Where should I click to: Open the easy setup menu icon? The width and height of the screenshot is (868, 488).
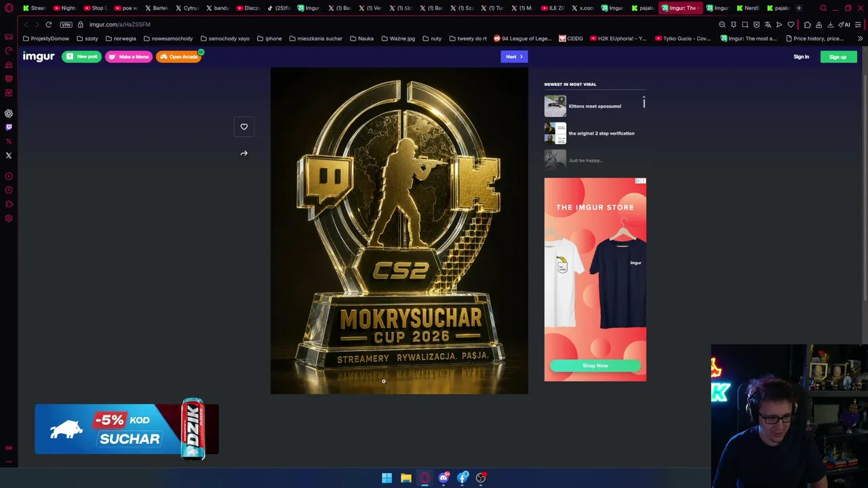coord(858,24)
